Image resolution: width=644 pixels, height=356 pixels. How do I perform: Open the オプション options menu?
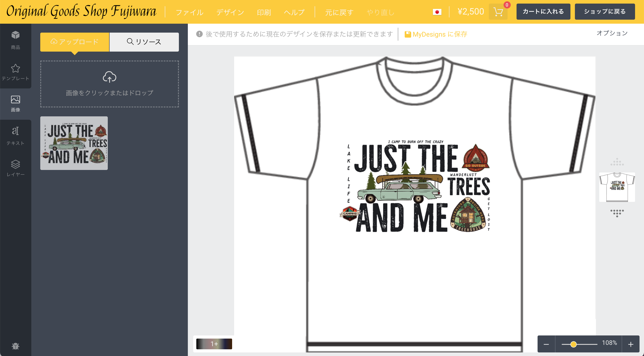(x=612, y=33)
